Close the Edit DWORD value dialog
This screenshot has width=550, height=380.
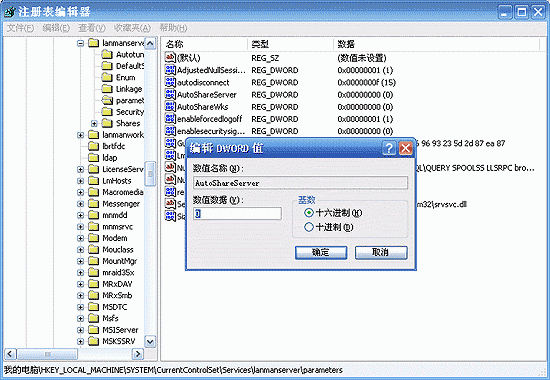tap(405, 148)
